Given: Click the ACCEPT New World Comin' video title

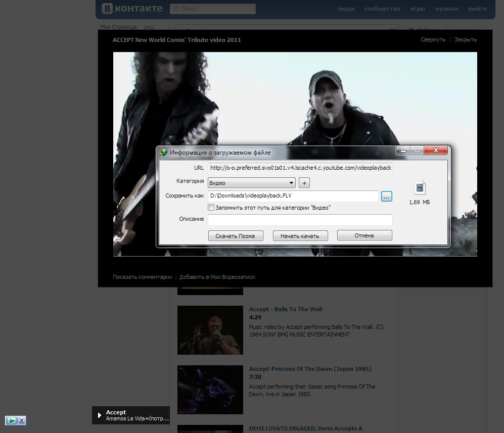Looking at the screenshot, I should pyautogui.click(x=177, y=40).
